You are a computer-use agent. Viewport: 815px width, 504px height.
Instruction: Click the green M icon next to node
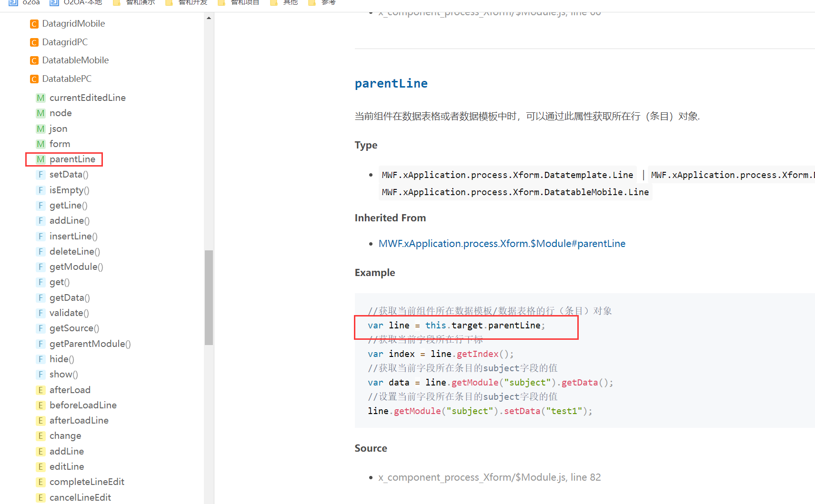[x=41, y=113]
